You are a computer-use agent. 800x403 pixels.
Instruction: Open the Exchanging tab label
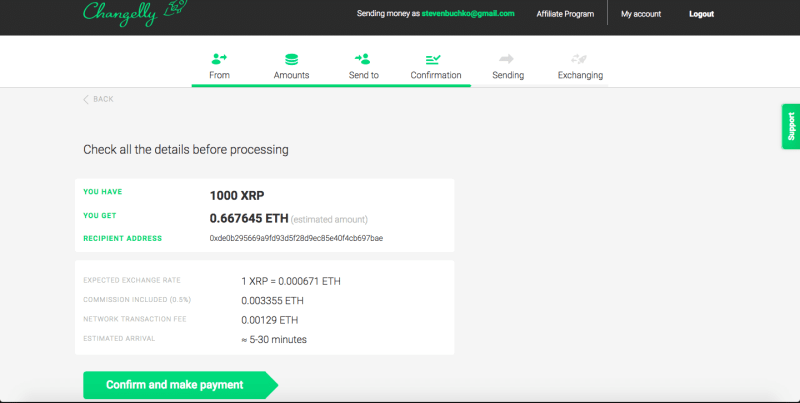coord(580,75)
